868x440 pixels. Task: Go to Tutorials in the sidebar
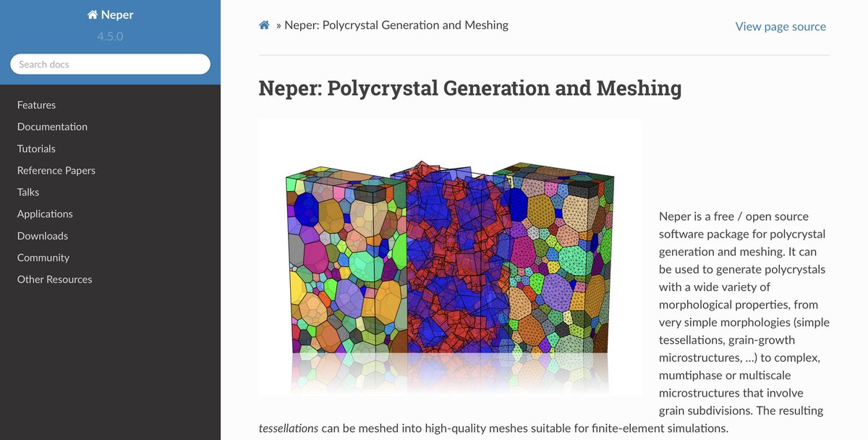(x=36, y=148)
